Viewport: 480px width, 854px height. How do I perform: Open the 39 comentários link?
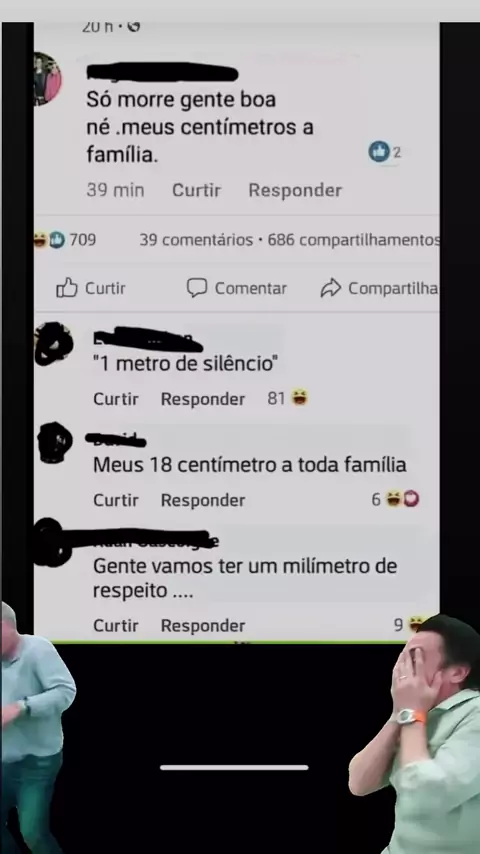(196, 240)
